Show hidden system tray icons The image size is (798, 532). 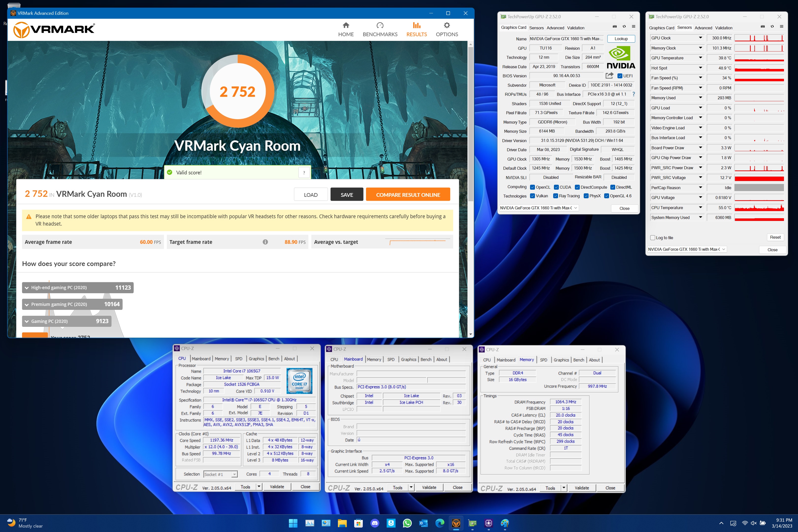(x=721, y=523)
